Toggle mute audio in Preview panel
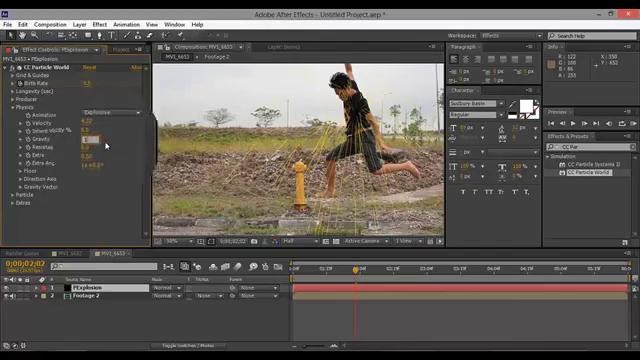Screen dimensions: 640x360 pyautogui.click(x=609, y=123)
